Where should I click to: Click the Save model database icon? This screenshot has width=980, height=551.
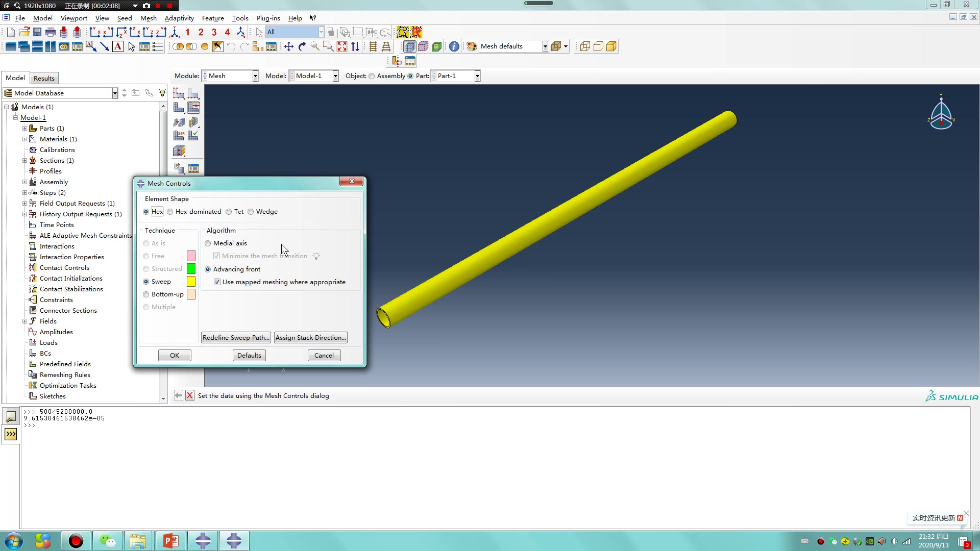coord(37,32)
